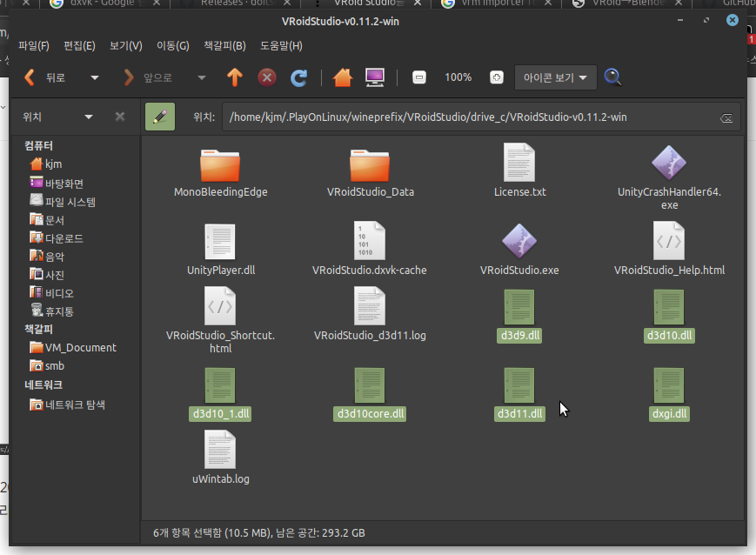Select the d3d10.dll file icon
The height and width of the screenshot is (555, 756).
[669, 307]
